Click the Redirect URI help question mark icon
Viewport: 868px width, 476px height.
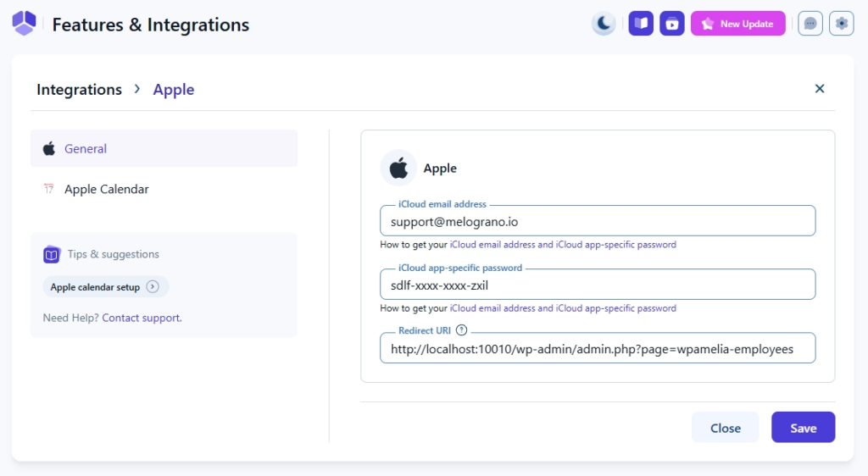pyautogui.click(x=461, y=330)
